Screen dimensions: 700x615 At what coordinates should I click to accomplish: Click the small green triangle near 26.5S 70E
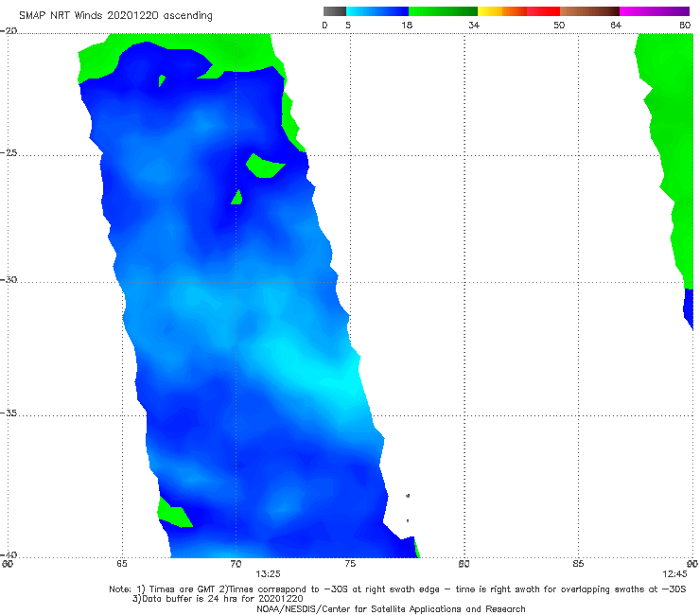[x=237, y=198]
